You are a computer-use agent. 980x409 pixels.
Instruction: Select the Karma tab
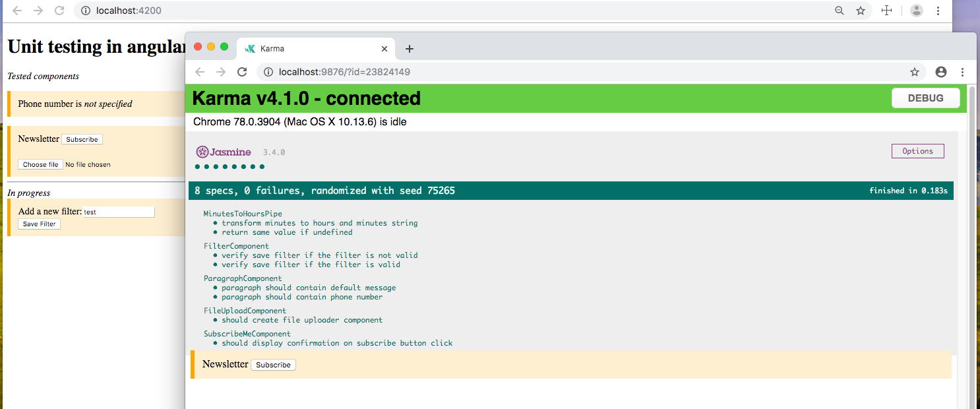(x=315, y=49)
